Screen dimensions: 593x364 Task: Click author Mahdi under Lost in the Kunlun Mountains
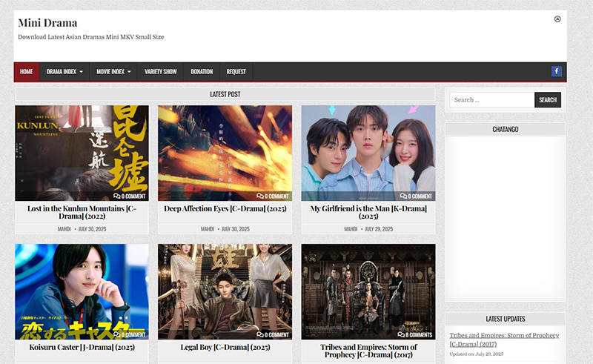(64, 229)
